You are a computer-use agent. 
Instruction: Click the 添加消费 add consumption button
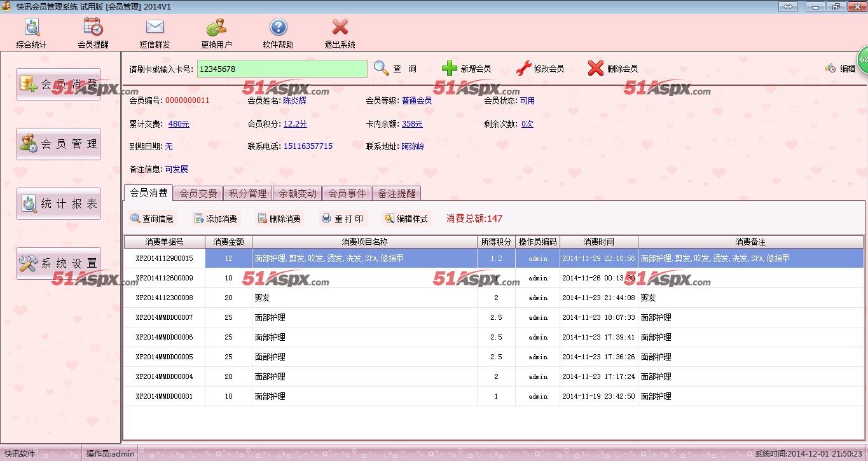click(216, 219)
